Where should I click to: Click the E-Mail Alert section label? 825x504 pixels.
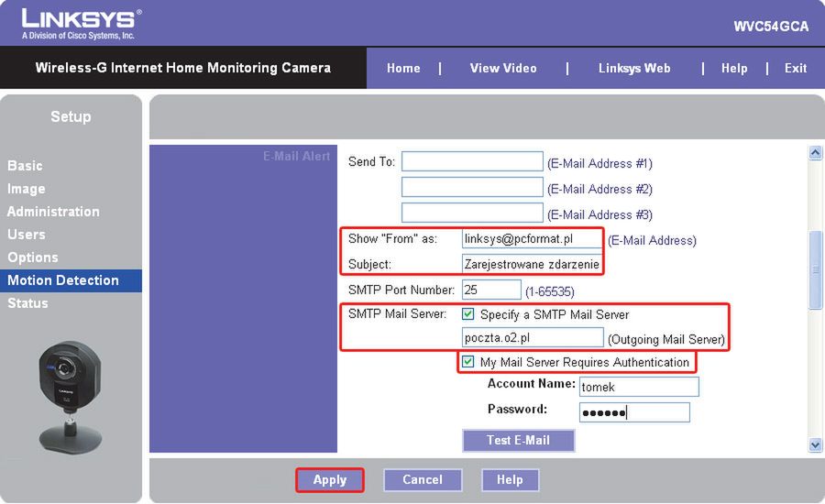[x=296, y=157]
